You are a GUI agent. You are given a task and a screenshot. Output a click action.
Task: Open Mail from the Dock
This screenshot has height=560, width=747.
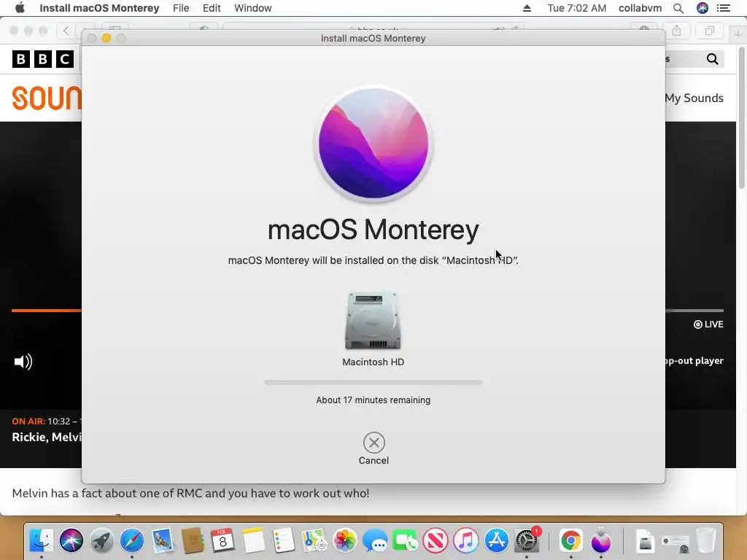tap(163, 540)
